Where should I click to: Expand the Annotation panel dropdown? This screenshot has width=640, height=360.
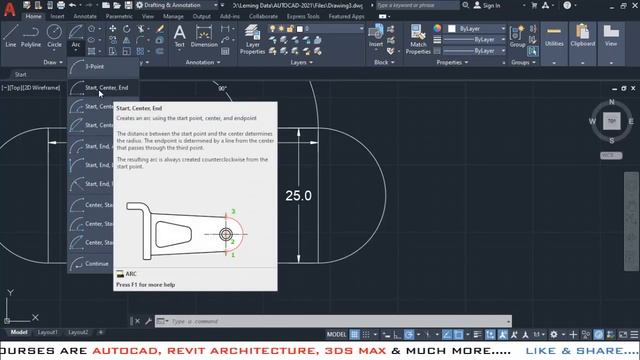203,62
